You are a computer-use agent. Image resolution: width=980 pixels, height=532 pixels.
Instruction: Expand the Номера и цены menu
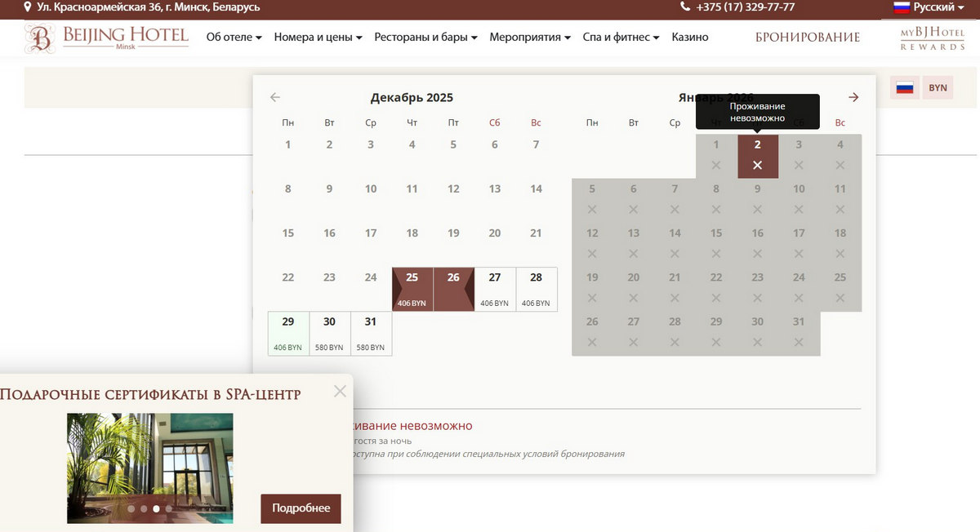pos(318,38)
